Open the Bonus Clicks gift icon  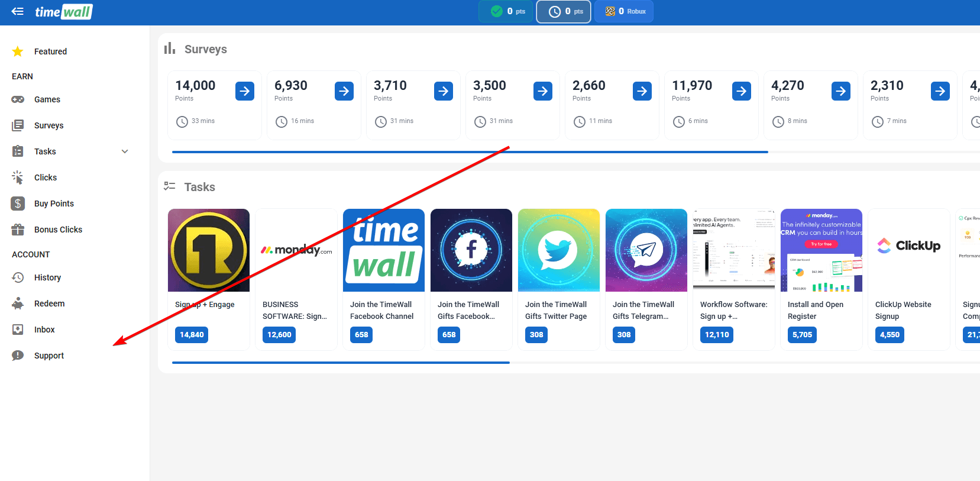point(18,230)
